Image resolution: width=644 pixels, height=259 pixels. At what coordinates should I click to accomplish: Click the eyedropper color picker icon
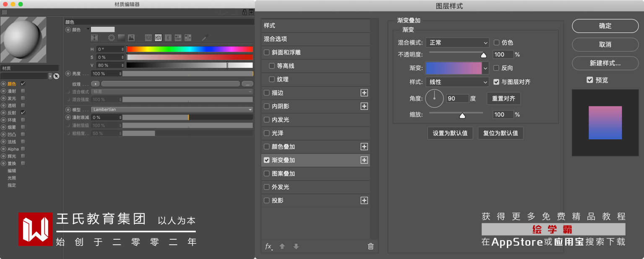(205, 38)
